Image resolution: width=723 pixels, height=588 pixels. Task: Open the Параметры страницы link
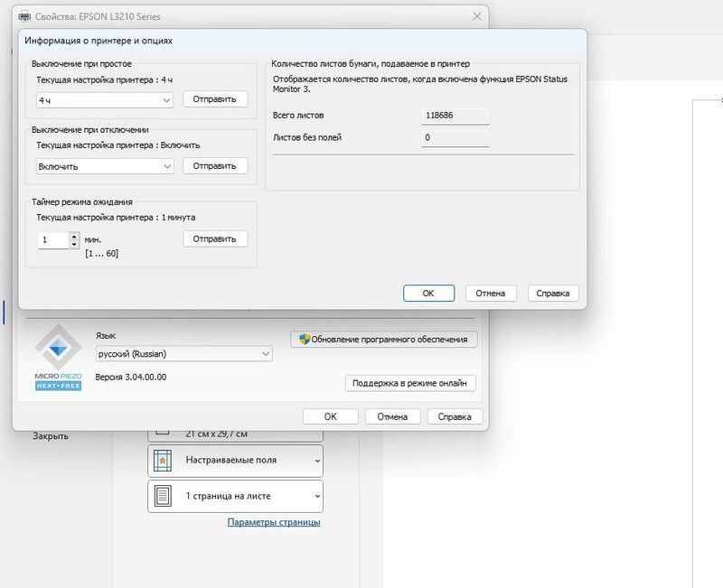click(x=274, y=522)
